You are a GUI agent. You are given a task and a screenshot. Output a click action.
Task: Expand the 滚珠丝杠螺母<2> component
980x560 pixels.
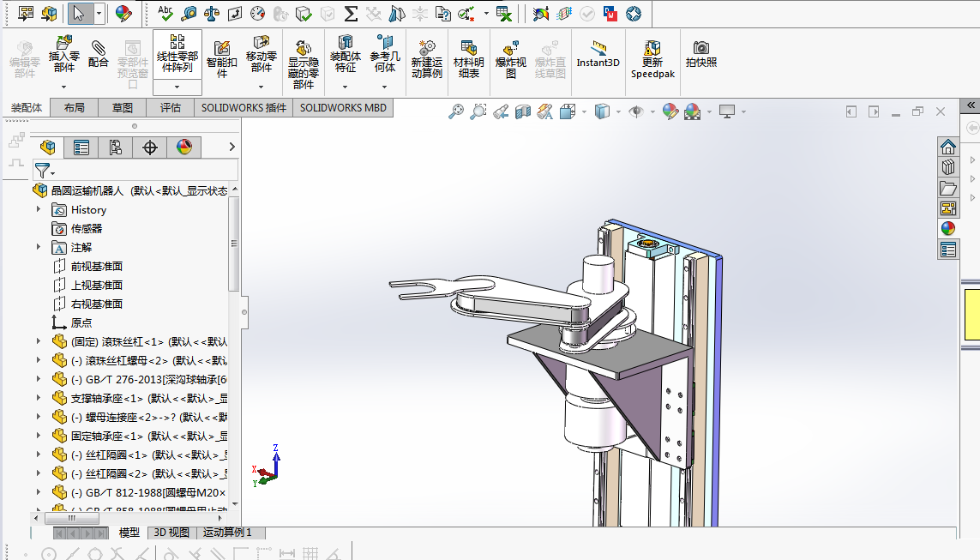pos(38,360)
